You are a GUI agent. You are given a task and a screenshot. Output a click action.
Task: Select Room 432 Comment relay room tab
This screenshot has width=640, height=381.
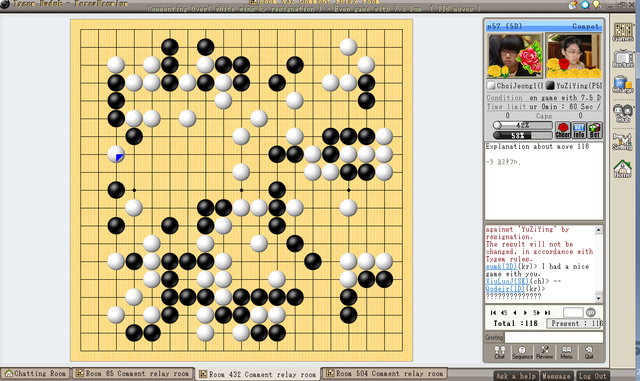pos(258,374)
